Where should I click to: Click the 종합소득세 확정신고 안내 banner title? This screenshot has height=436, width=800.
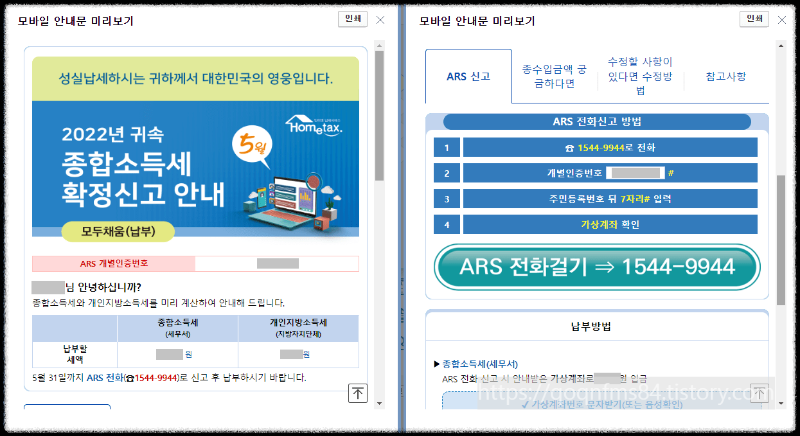click(143, 178)
